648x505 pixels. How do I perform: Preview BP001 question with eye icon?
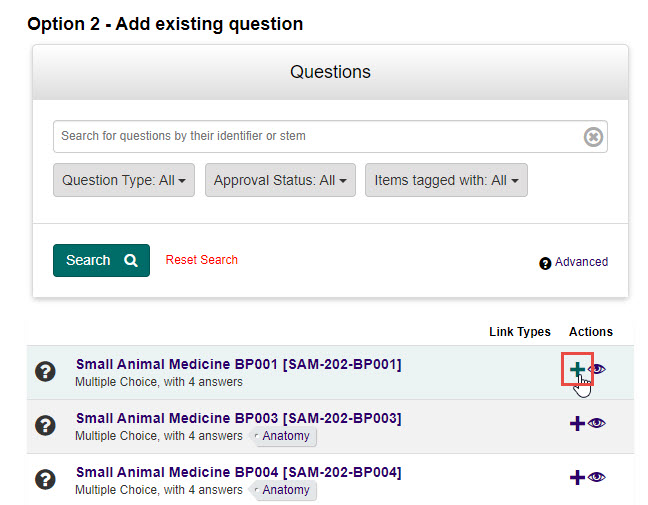(x=597, y=369)
